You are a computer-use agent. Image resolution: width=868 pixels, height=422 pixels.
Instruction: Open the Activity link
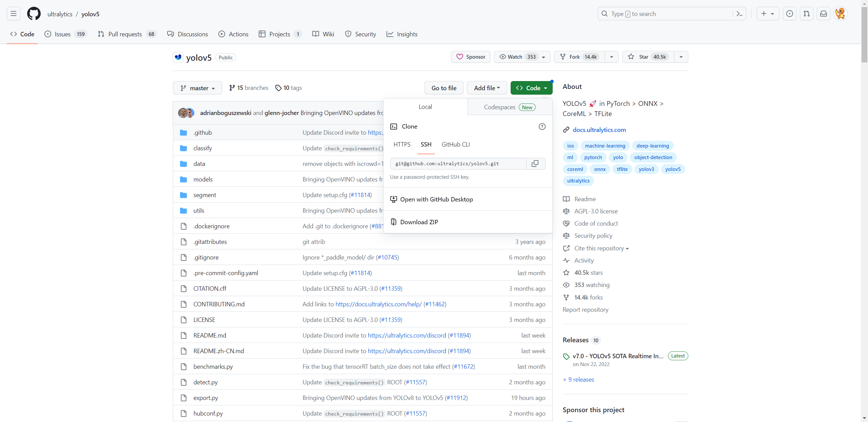(584, 261)
